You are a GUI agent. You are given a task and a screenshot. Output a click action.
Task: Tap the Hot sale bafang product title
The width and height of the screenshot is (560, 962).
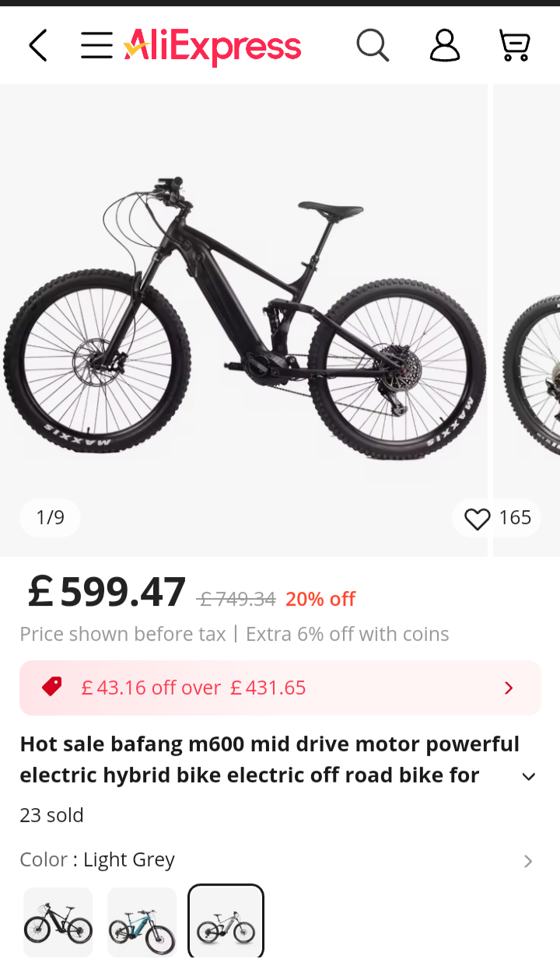(264, 760)
